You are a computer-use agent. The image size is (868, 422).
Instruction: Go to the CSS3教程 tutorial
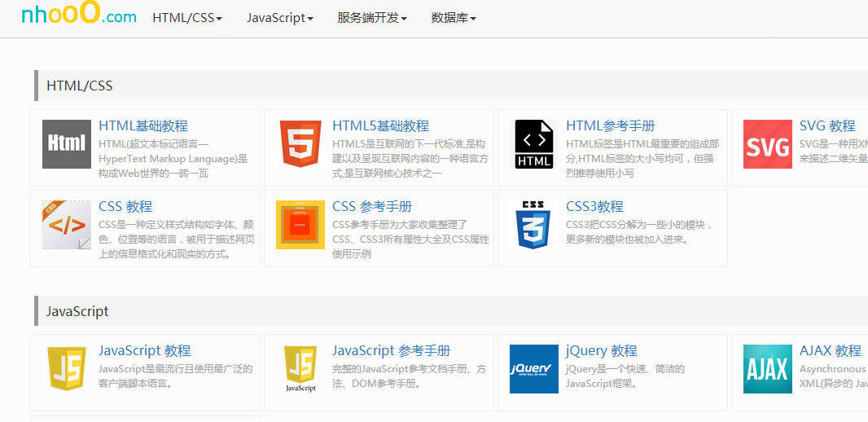click(x=594, y=207)
